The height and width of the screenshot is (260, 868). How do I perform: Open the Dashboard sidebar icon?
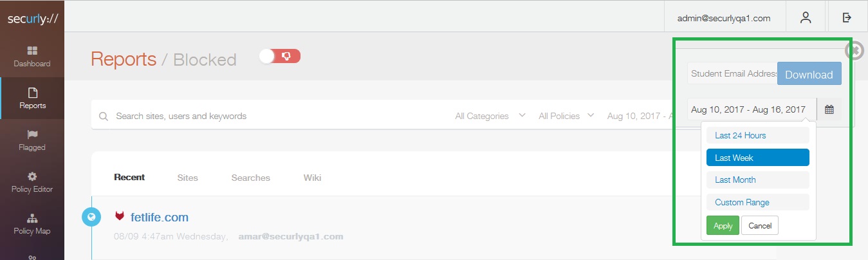click(32, 50)
